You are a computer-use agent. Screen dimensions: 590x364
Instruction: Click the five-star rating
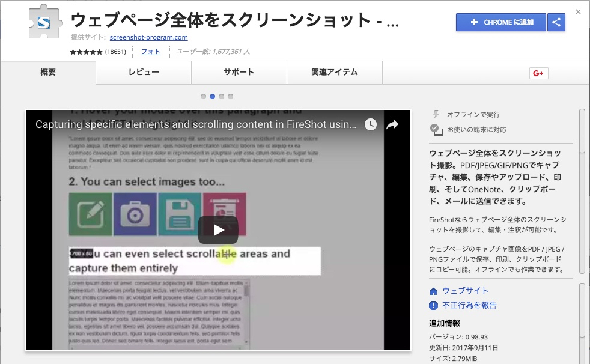click(86, 52)
